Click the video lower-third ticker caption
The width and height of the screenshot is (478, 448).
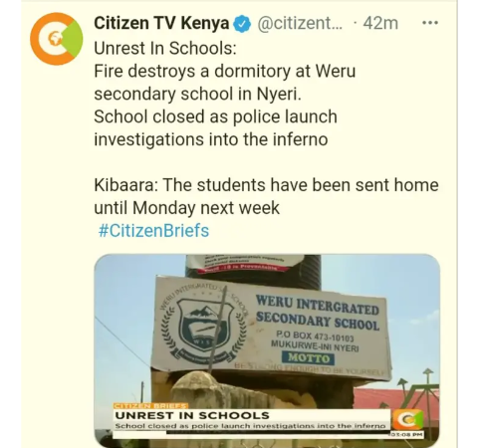click(250, 426)
